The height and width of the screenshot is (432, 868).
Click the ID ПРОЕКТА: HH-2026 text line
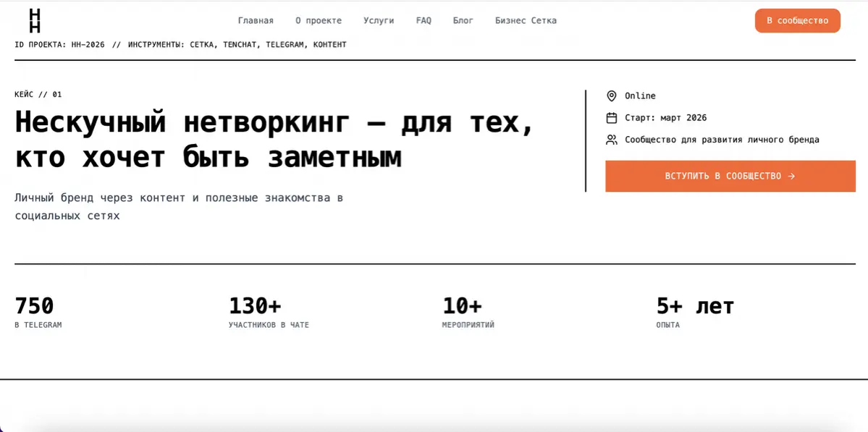click(x=180, y=45)
